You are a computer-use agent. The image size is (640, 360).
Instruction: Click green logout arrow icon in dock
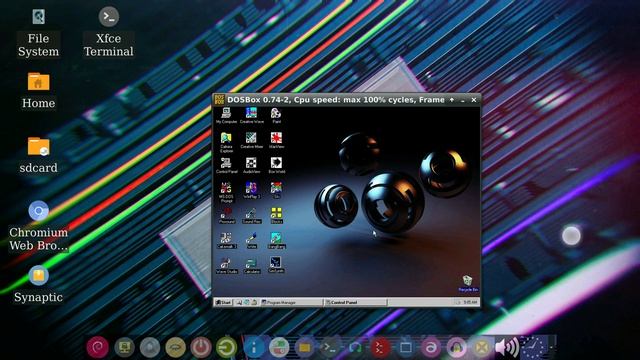tap(226, 347)
